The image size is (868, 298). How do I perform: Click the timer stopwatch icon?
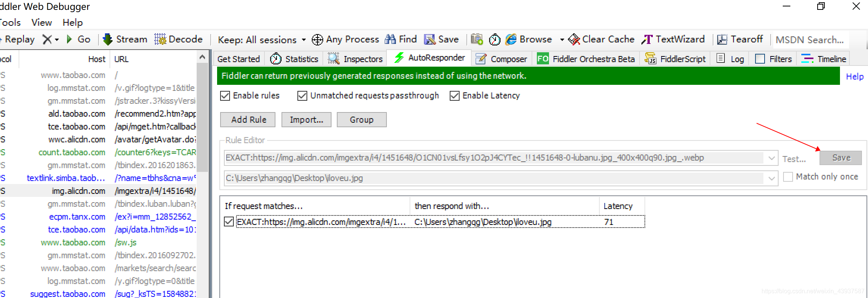[495, 39]
